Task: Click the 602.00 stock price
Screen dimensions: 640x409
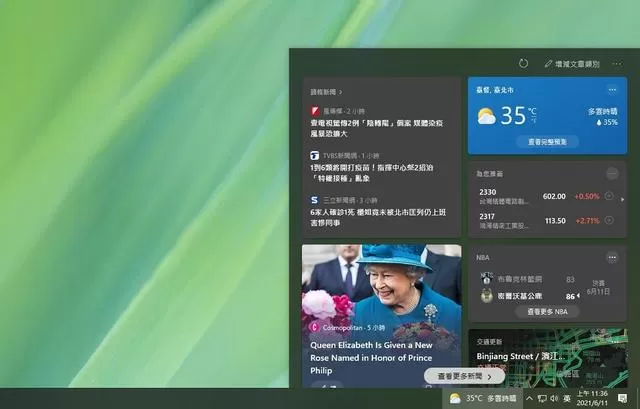Action: 554,196
